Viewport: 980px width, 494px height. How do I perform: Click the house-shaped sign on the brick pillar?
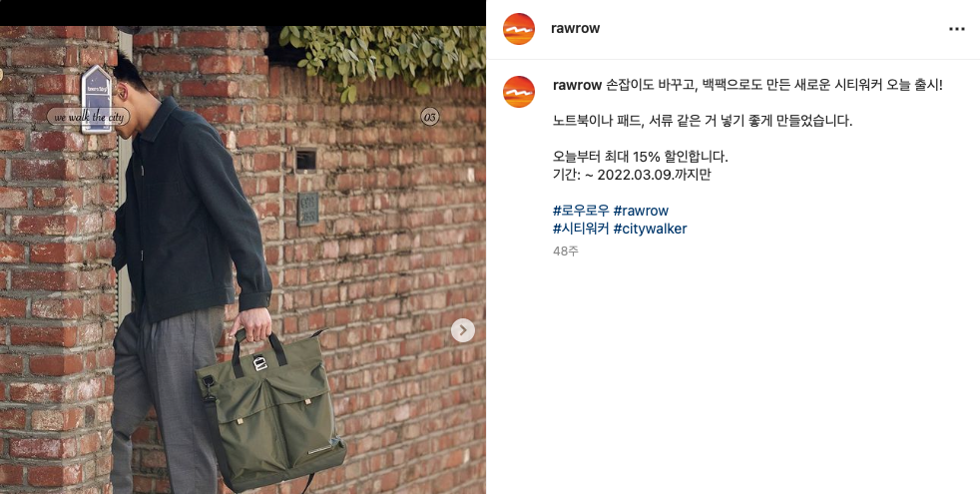pyautogui.click(x=97, y=99)
